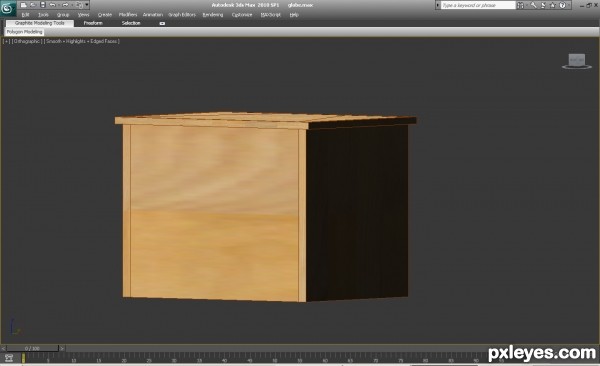Open the Mini Curve Editor icon
Image resolution: width=600 pixels, height=366 pixels.
point(9,358)
